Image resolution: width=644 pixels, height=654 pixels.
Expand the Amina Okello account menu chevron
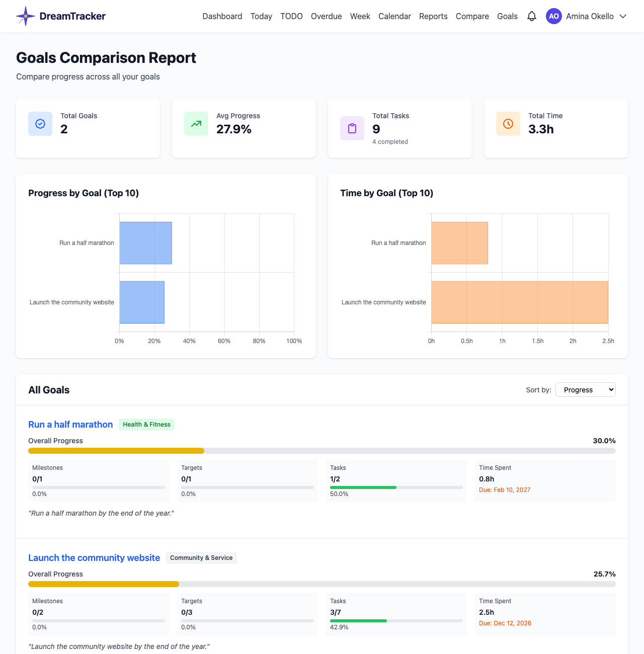pos(623,16)
